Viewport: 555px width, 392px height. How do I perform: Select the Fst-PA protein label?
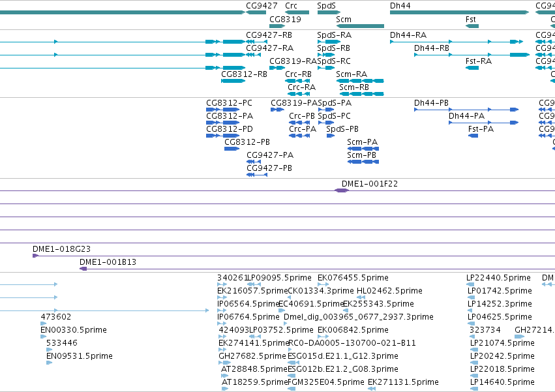(481, 129)
